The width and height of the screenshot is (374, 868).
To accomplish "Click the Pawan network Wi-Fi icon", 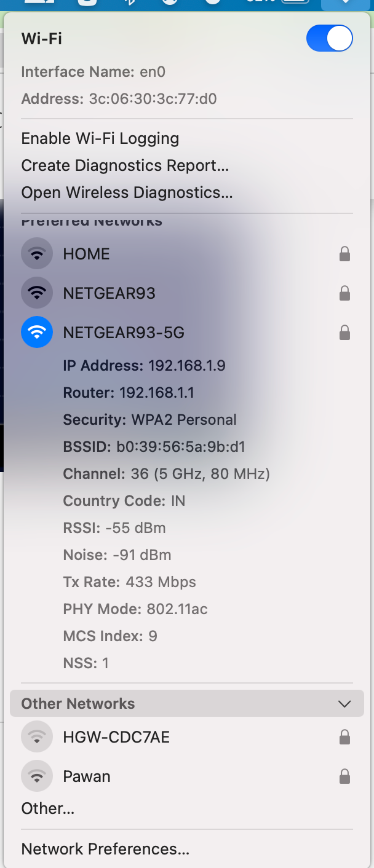I will [37, 776].
